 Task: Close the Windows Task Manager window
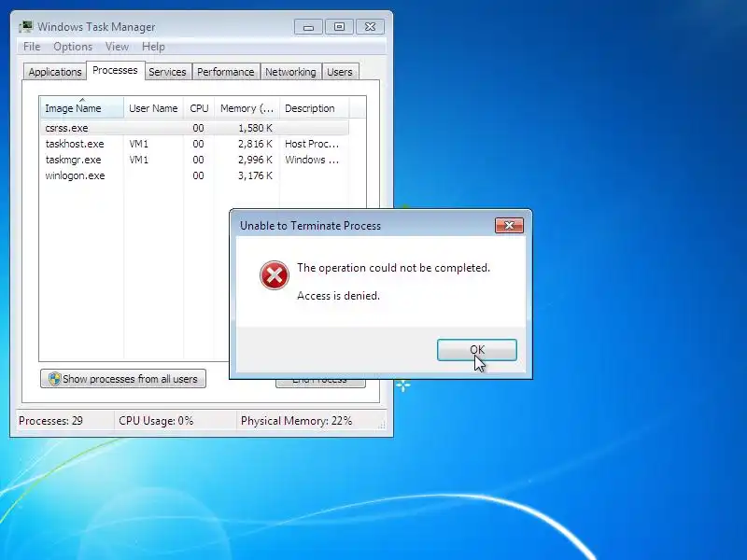370,27
